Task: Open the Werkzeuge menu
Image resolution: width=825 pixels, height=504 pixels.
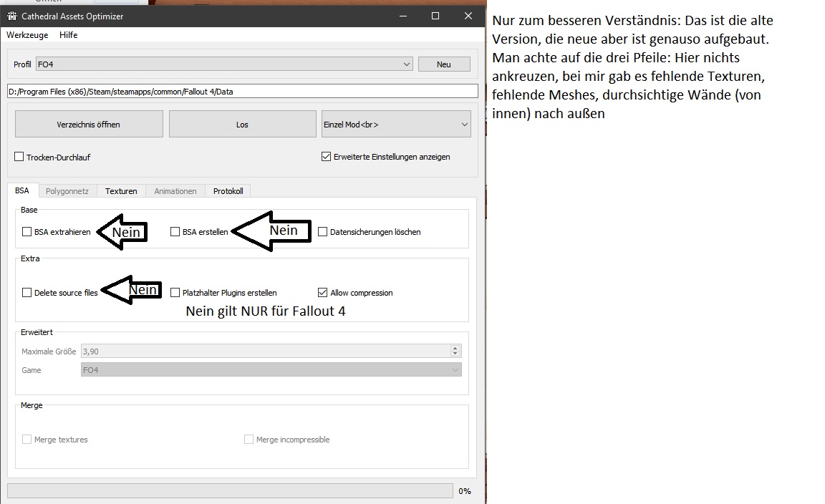Action: (x=27, y=35)
